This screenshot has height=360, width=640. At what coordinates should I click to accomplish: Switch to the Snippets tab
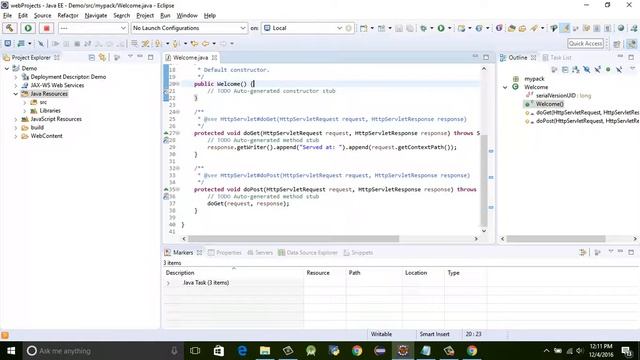(x=358, y=253)
